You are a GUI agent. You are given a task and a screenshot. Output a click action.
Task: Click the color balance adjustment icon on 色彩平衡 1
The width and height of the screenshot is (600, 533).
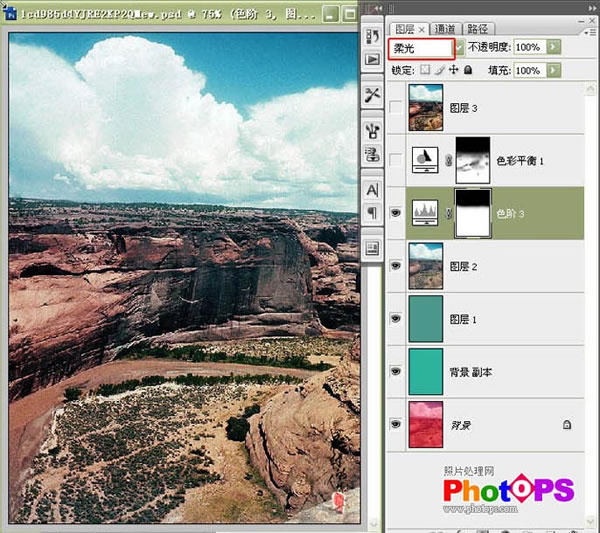[x=425, y=160]
